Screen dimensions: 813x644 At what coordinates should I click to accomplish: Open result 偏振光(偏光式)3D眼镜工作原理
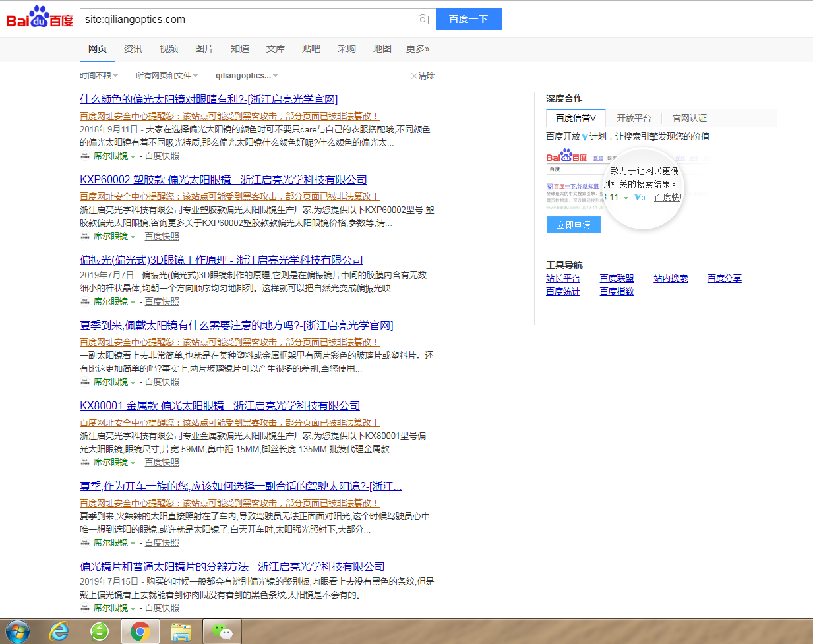(x=222, y=260)
